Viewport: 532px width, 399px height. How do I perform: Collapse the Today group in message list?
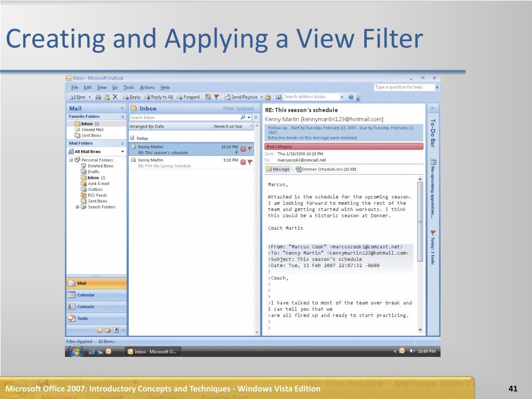tap(132, 138)
